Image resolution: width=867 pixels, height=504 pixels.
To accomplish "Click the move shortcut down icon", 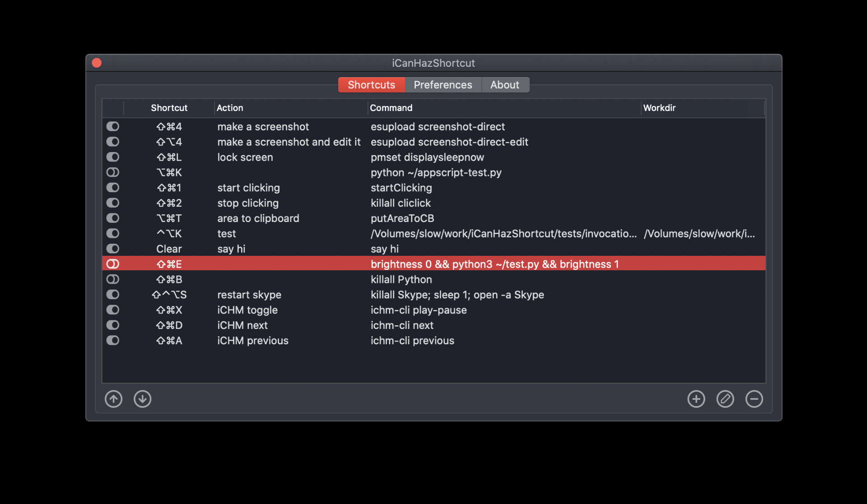I will coord(142,398).
